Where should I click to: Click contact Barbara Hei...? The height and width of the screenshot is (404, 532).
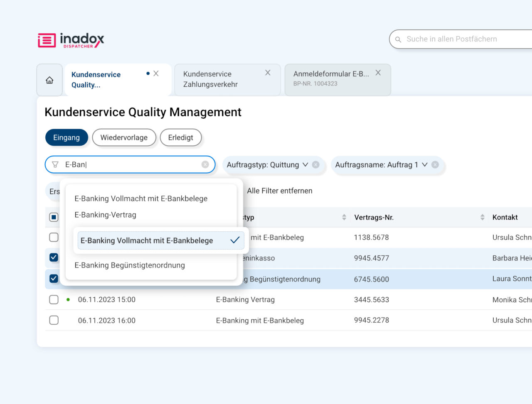pyautogui.click(x=512, y=258)
